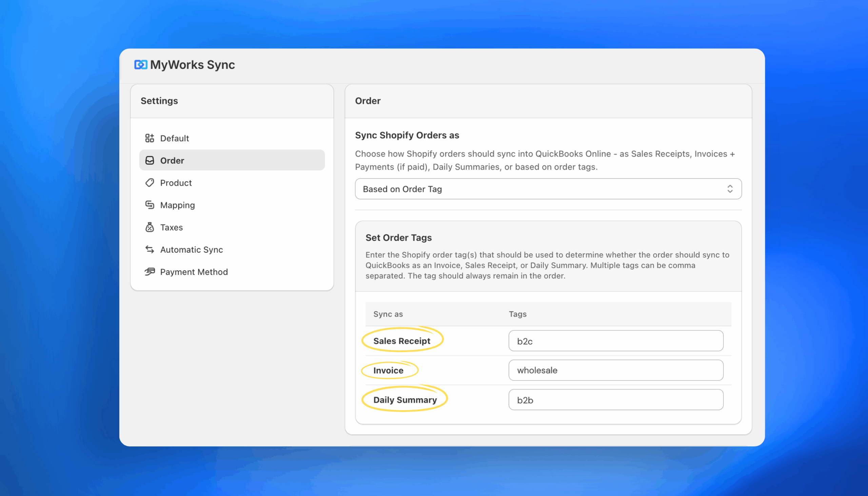
Task: Click the circled Sales Receipt label
Action: tap(402, 341)
